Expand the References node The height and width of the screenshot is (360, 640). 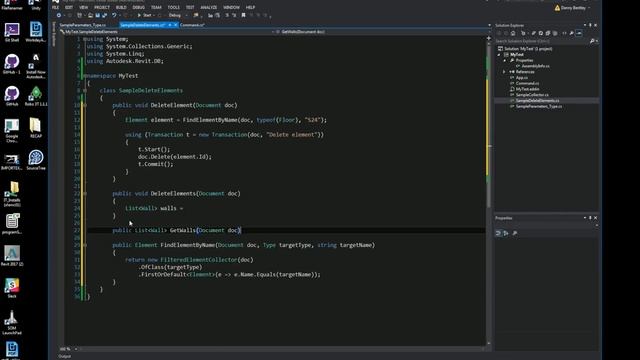coord(504,72)
